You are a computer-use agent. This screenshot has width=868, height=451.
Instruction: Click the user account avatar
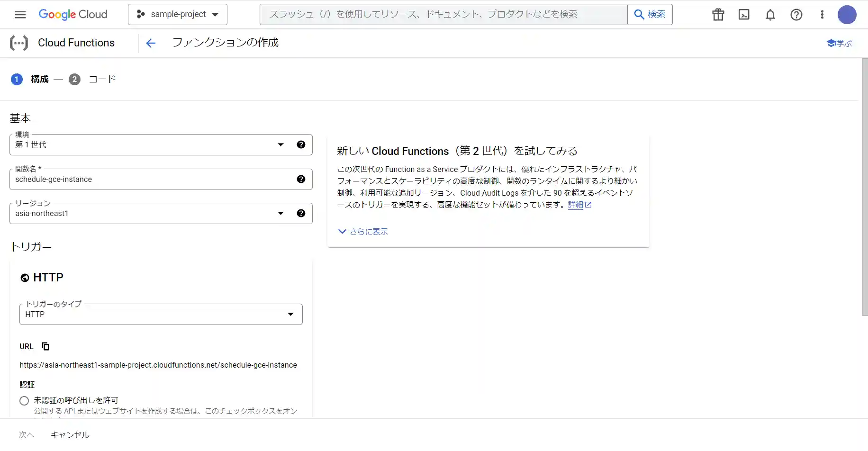click(847, 15)
